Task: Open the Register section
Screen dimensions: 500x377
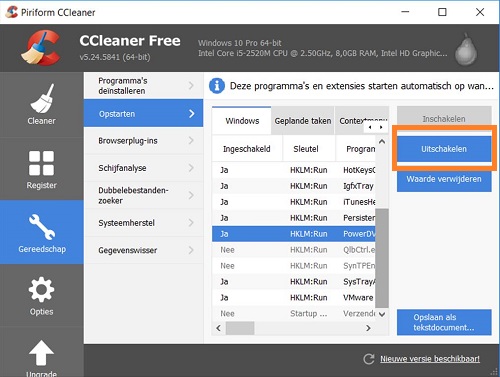Action: pos(41,169)
